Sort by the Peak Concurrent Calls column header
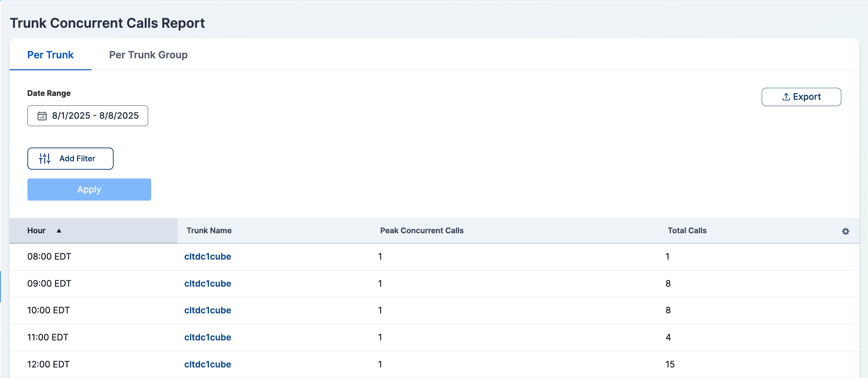 [x=421, y=231]
